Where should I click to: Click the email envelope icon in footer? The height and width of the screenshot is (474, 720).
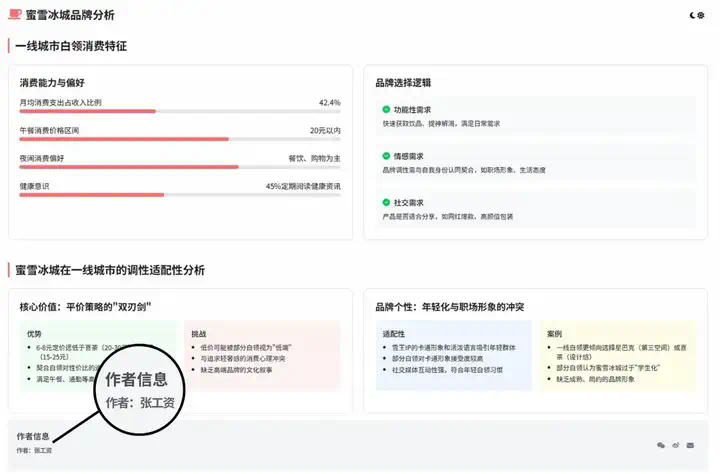pos(690,445)
